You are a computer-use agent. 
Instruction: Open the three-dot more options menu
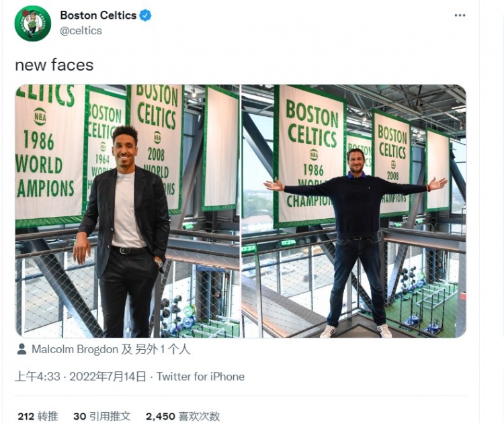[460, 15]
